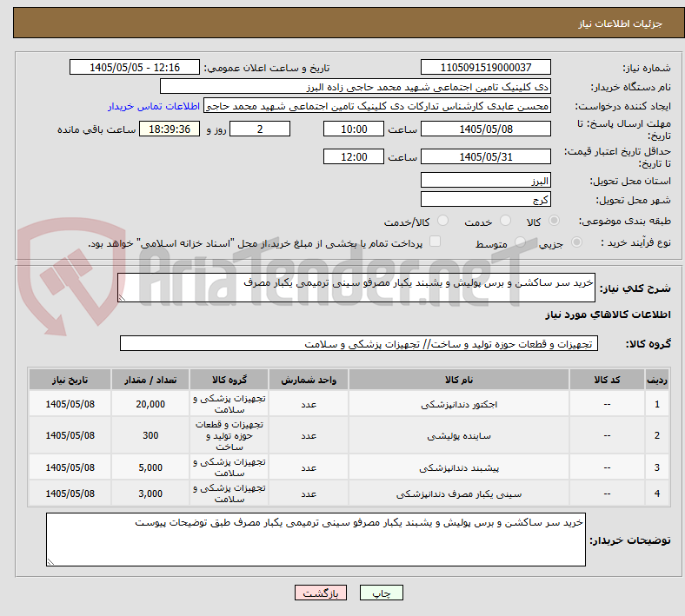Click the buyer notes text area
This screenshot has width=685, height=616.
(x=316, y=540)
